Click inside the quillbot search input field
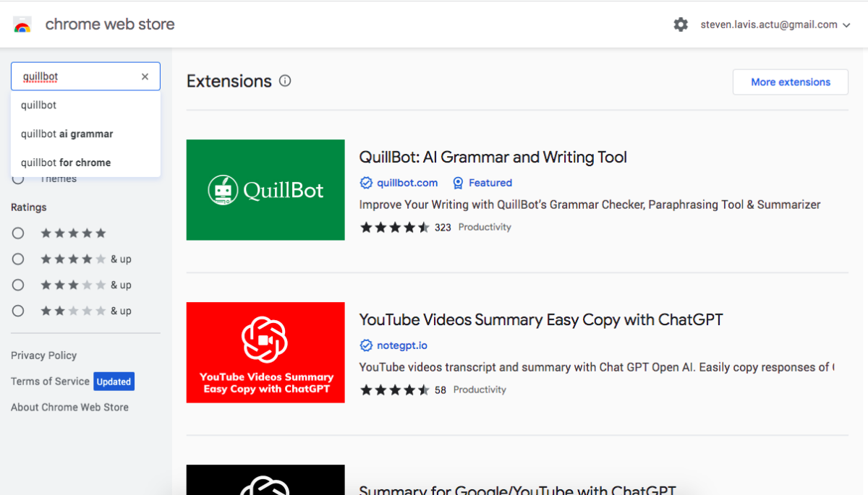868x495 pixels. pos(76,77)
